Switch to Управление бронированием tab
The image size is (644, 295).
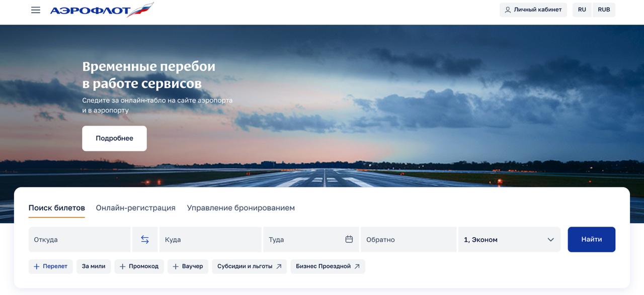pos(240,208)
